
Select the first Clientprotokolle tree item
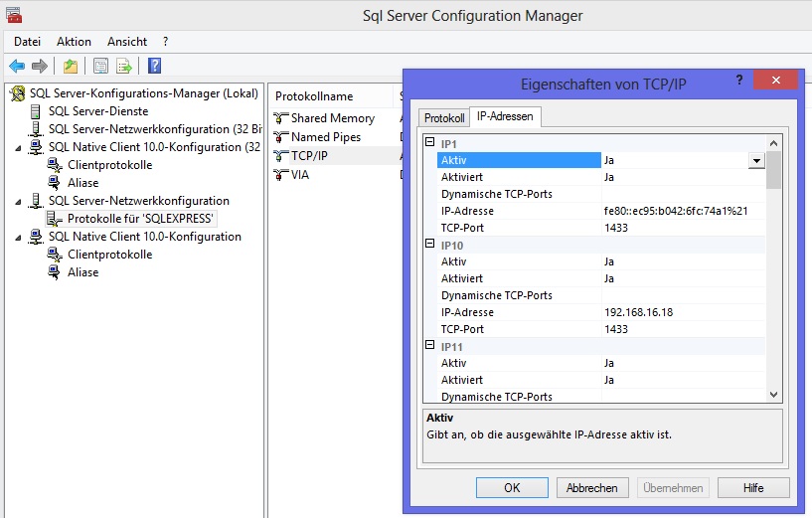click(x=109, y=165)
